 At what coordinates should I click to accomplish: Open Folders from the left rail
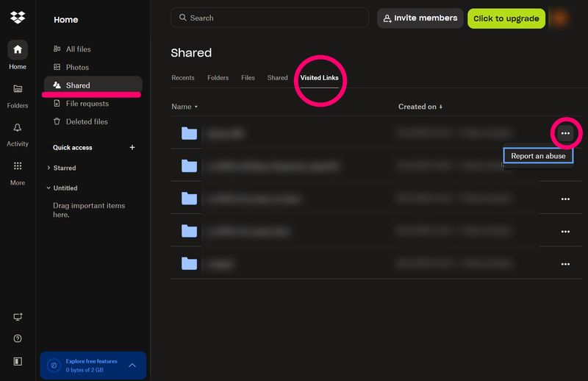[x=18, y=95]
